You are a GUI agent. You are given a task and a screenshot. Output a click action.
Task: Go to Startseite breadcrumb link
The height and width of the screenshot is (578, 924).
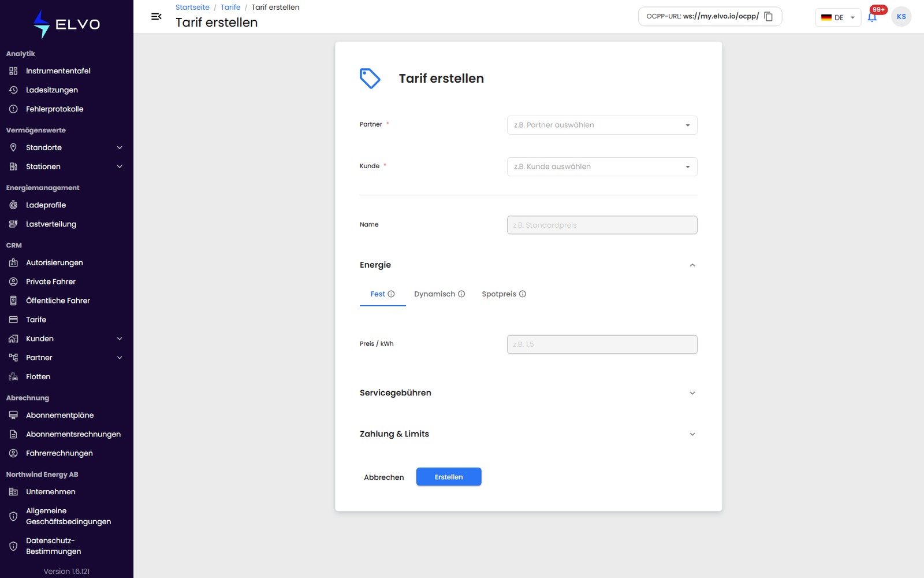pyautogui.click(x=192, y=8)
